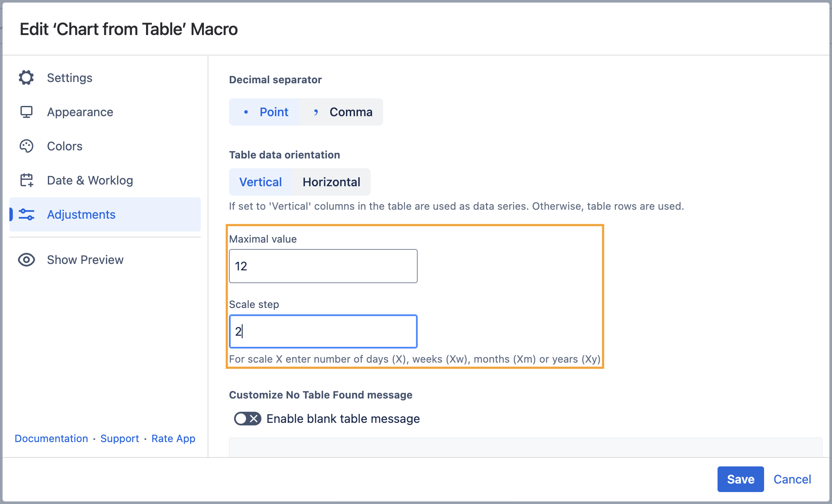Screen dimensions: 832x504
Task: Toggle Enable blank table message switch
Action: (247, 419)
